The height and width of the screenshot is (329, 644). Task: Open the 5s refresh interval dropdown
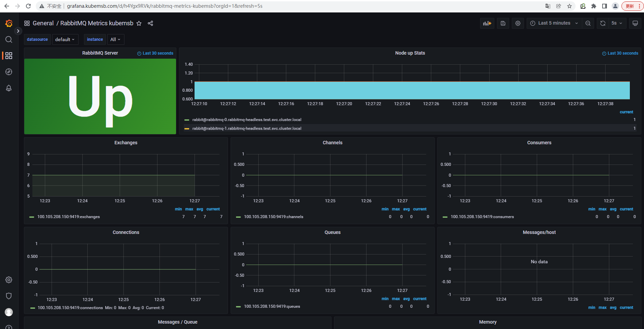coord(617,23)
